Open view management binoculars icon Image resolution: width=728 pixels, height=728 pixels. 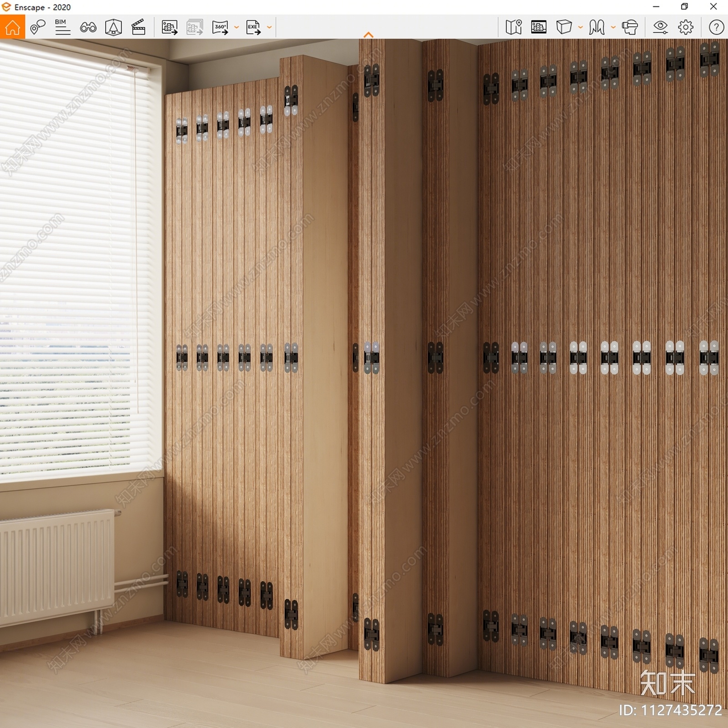point(88,28)
